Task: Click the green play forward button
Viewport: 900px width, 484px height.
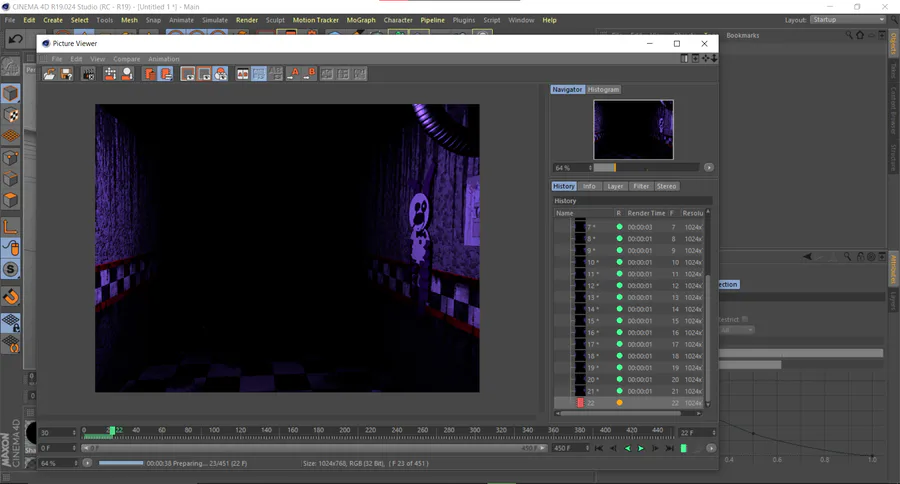Action: [x=641, y=448]
